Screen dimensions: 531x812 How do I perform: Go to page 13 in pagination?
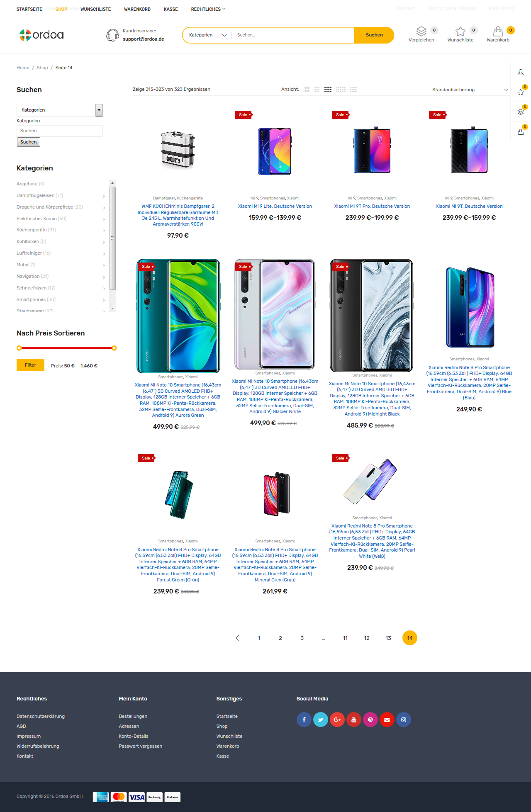click(x=388, y=638)
